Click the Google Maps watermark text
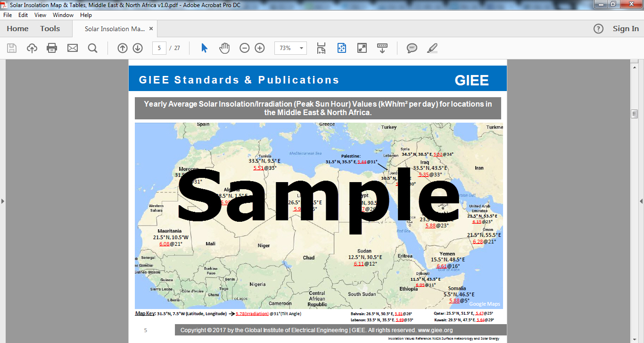 coord(485,304)
